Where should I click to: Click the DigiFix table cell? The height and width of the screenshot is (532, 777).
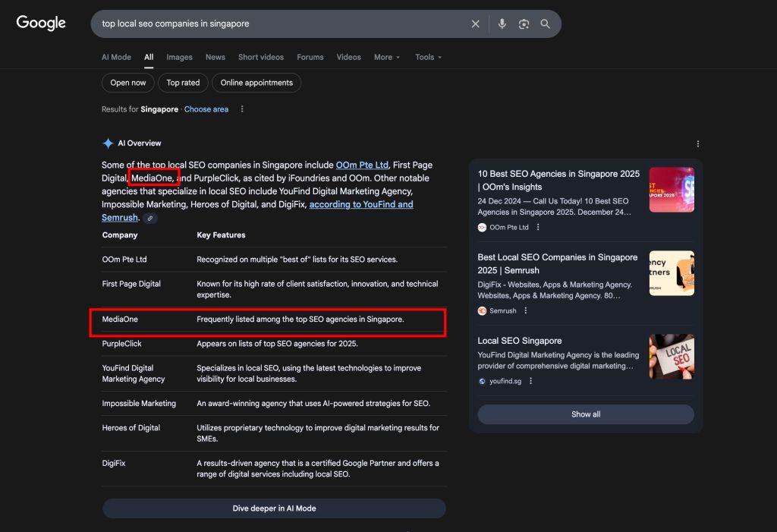114,463
